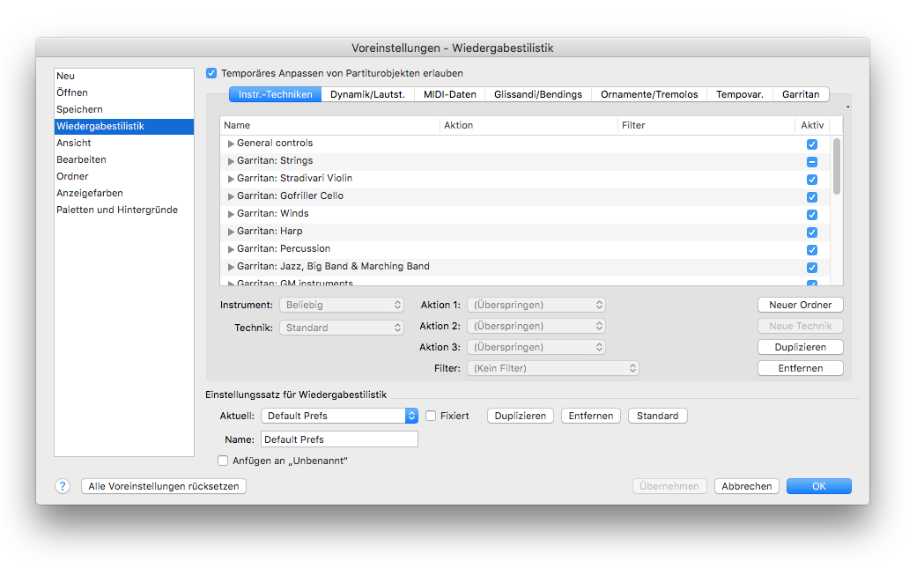
Task: Toggle Aktiv checkbox for Garritan: Stradivari Violin
Action: (812, 180)
